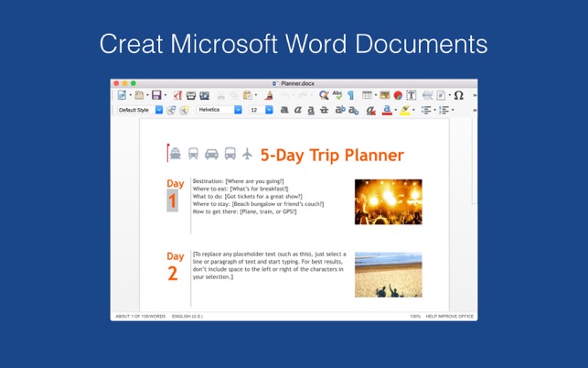Viewport: 588px width, 368px height.
Task: Click the Clear Formatting icon
Action: click(371, 110)
